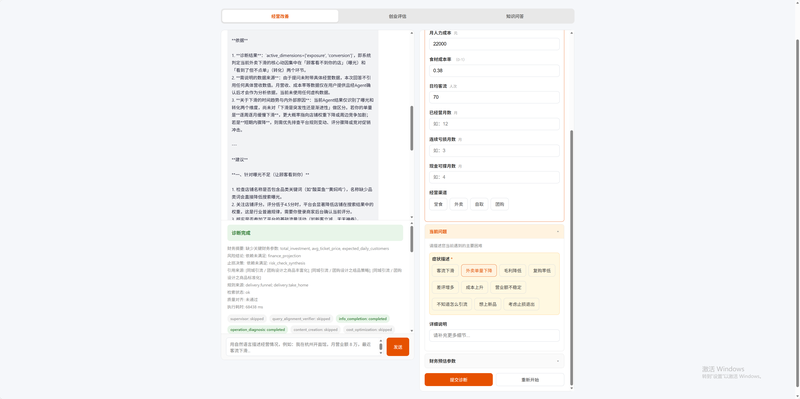Screen dimensions: 800x399
Task: Click the 执行耗时 68438 ms line
Action: (x=245, y=307)
